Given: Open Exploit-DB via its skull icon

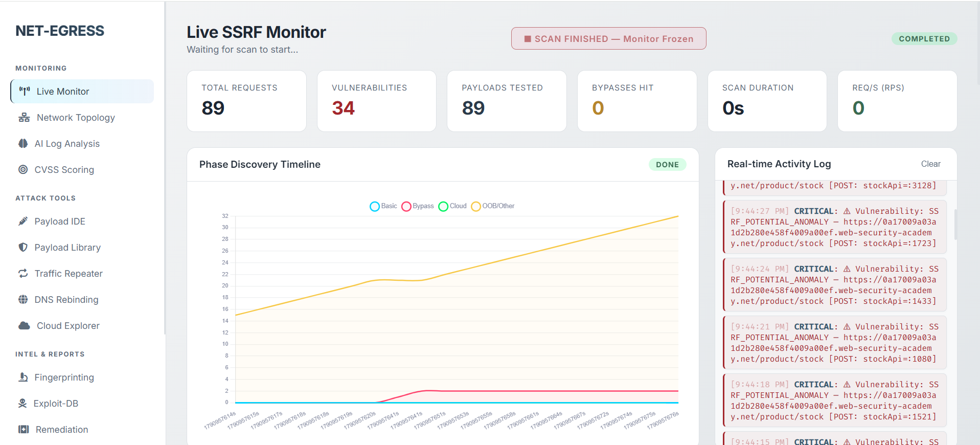Looking at the screenshot, I should 22,404.
